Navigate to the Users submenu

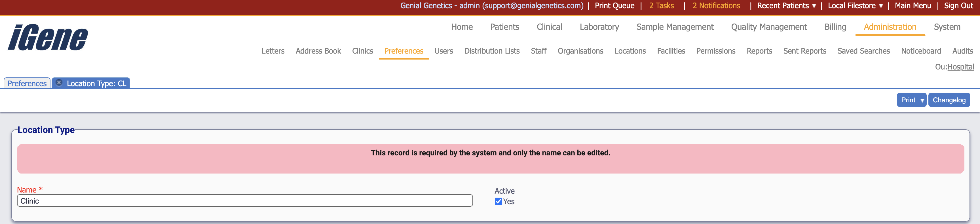point(443,51)
